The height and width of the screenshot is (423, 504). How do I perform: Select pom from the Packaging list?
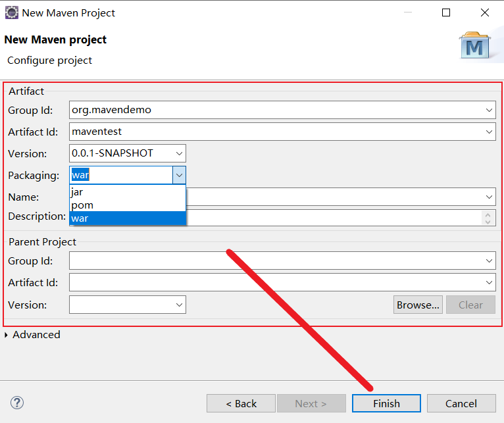click(x=128, y=205)
